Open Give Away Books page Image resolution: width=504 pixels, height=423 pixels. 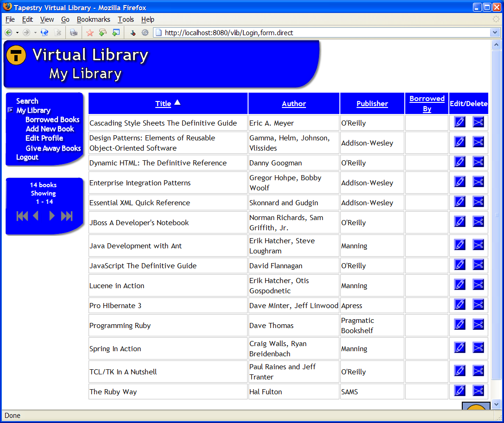53,148
